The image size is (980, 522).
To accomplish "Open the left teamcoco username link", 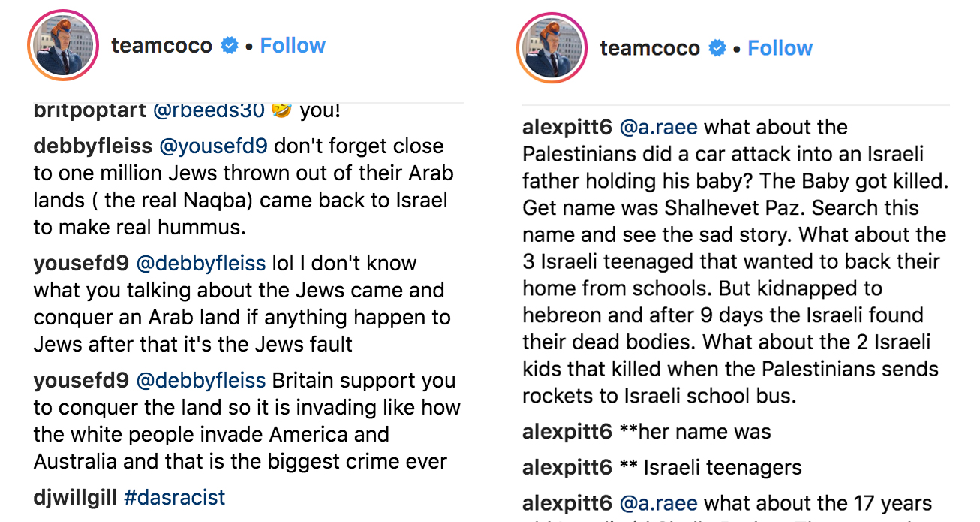I will click(161, 46).
